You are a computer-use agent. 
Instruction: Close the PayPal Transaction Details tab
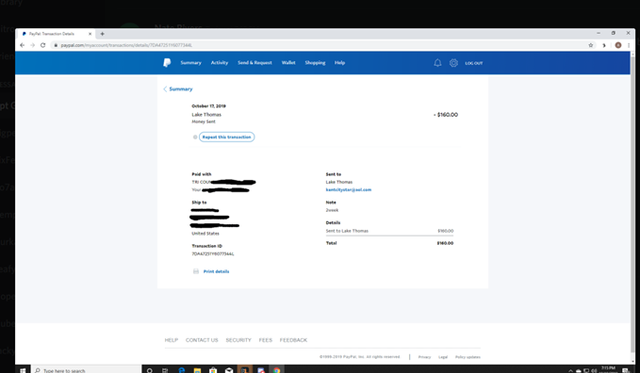[x=90, y=34]
